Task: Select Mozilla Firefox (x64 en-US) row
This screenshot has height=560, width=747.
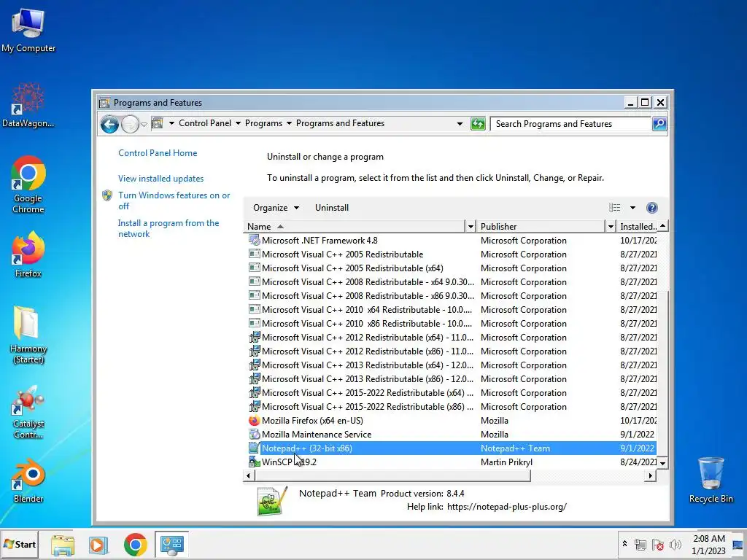Action: [451, 421]
